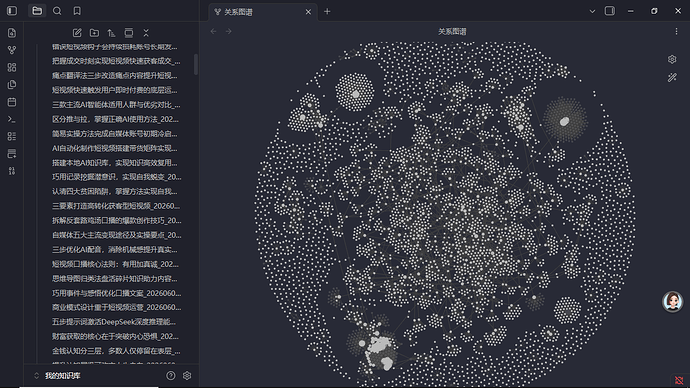Viewport: 690px width, 388px height.
Task: Open today's daily note calendar icon
Action: coord(12,102)
